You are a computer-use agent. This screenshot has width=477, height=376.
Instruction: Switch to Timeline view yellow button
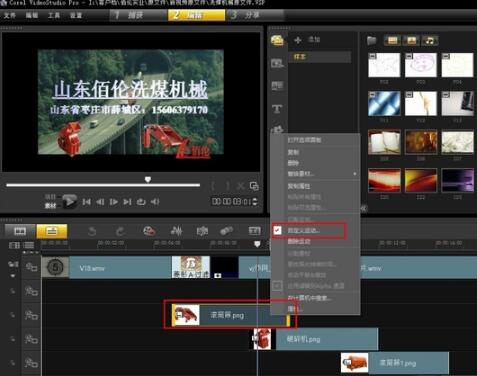pyautogui.click(x=52, y=231)
